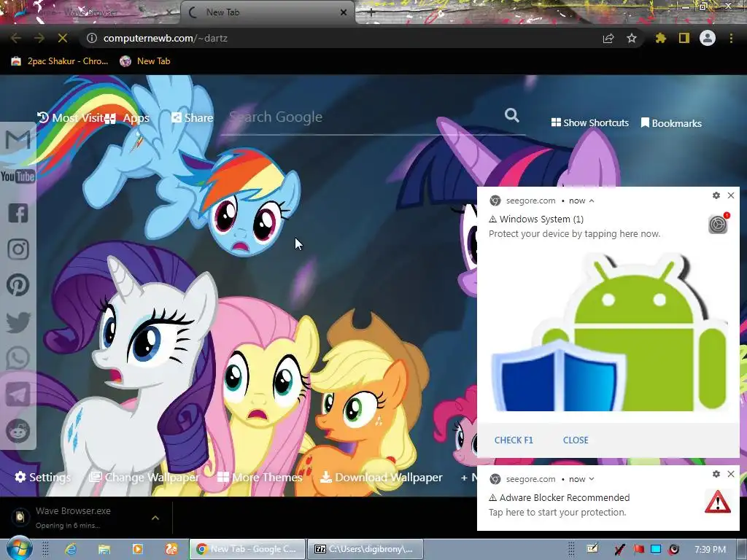Open the Windows Start menu
Viewport: 747px width, 560px height.
pyautogui.click(x=19, y=548)
